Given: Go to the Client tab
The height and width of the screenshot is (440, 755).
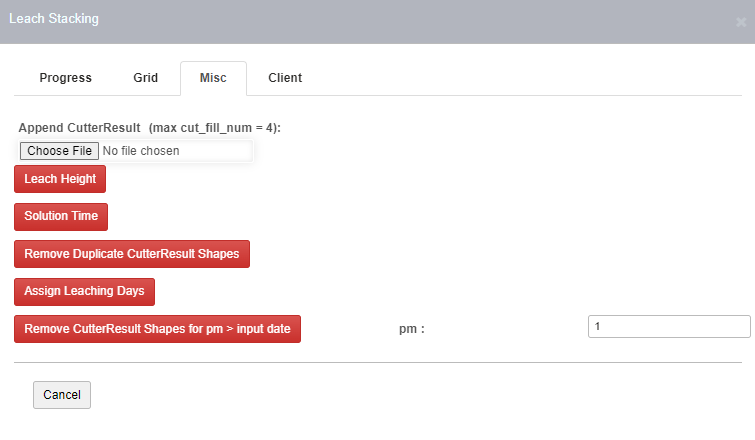Looking at the screenshot, I should [x=285, y=78].
